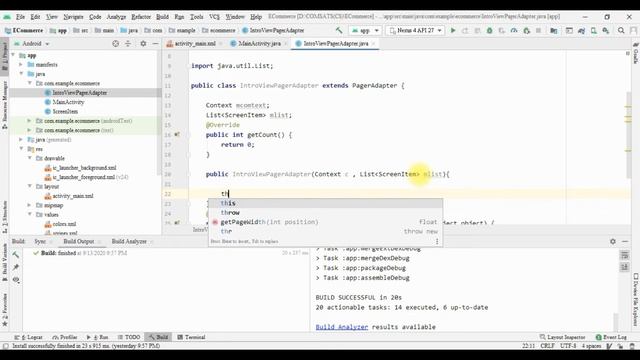
Task: Collapse the app module node
Action: tap(13, 55)
